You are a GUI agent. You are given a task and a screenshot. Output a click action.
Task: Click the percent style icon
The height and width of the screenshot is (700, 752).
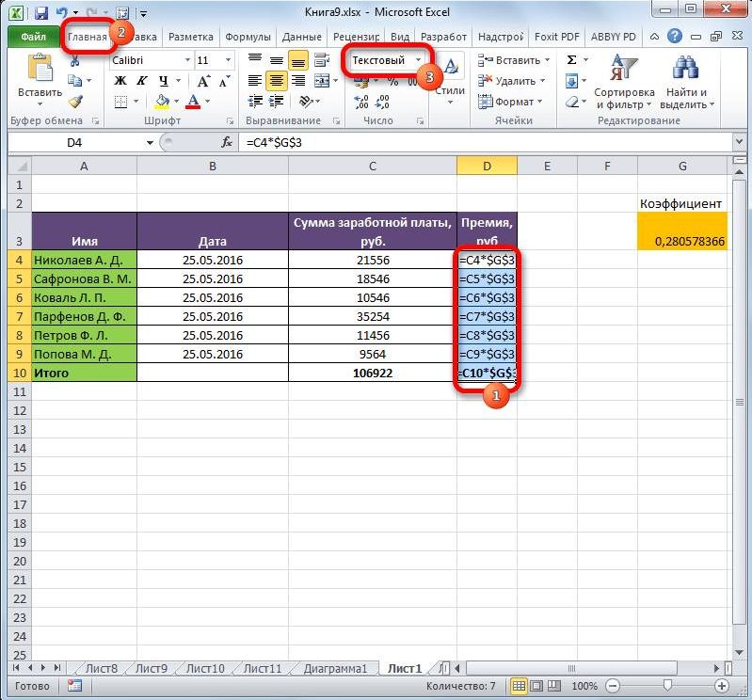393,82
